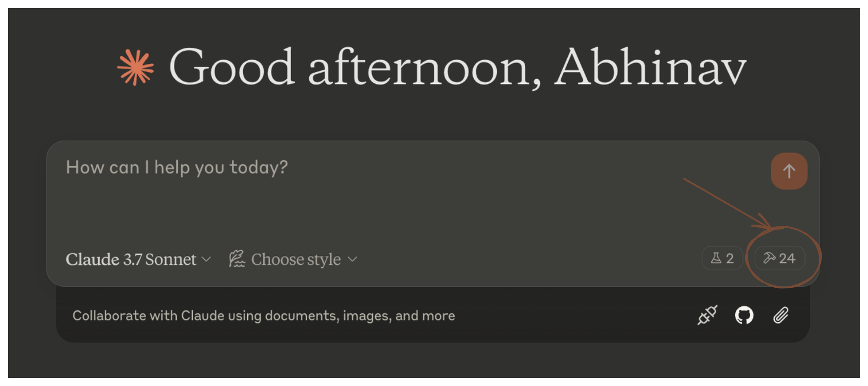This screenshot has width=868, height=386.
Task: Click the style feather icon beside Choose style
Action: [x=237, y=258]
